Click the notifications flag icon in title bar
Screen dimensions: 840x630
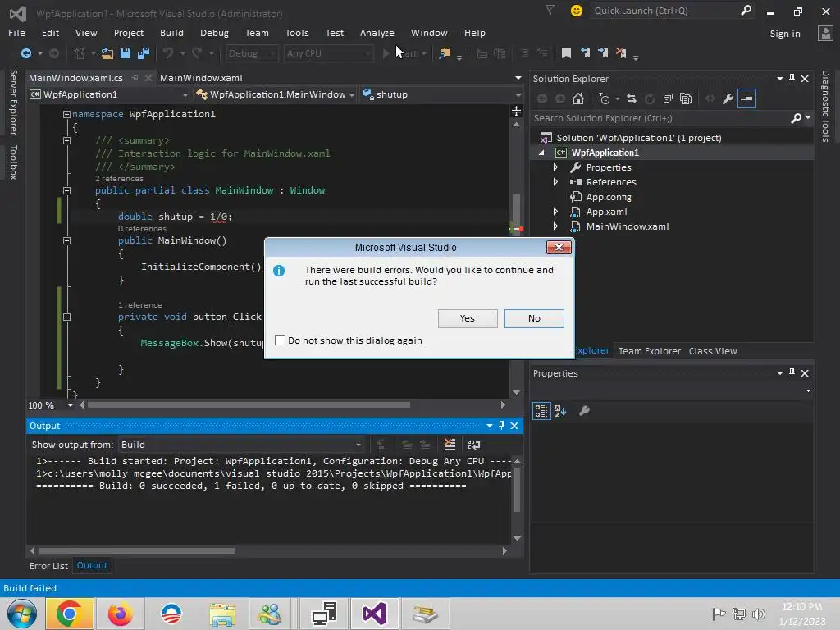[550, 10]
